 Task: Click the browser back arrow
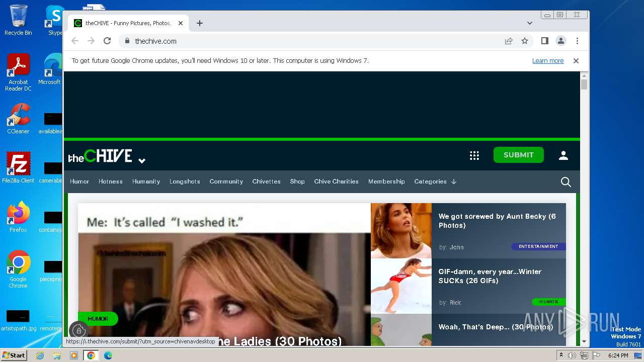75,41
